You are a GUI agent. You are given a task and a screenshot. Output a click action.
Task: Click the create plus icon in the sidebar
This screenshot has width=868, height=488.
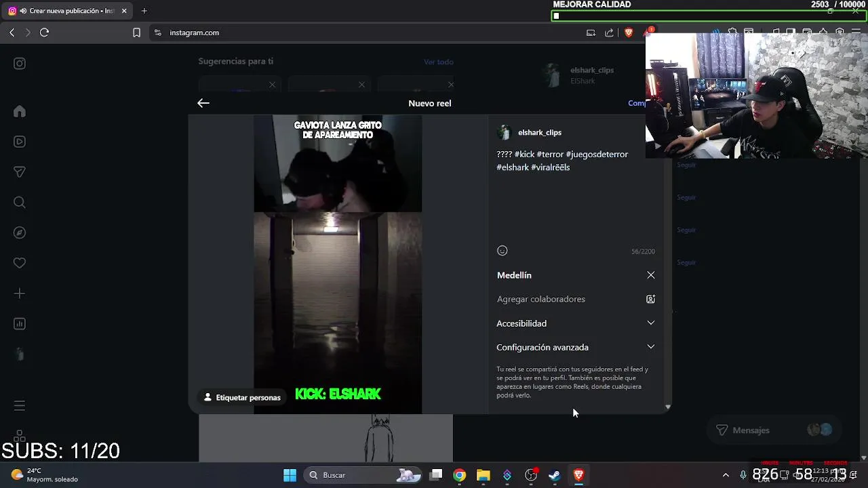(20, 293)
